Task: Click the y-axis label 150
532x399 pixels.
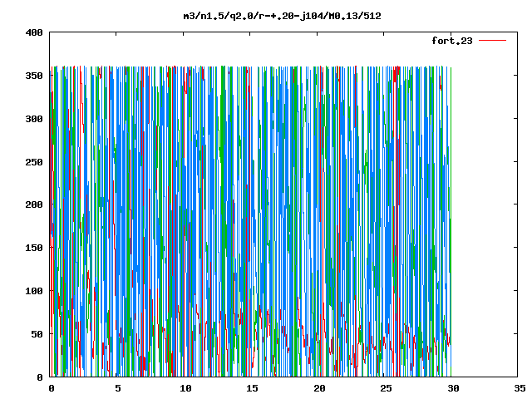Action: pyautogui.click(x=34, y=248)
